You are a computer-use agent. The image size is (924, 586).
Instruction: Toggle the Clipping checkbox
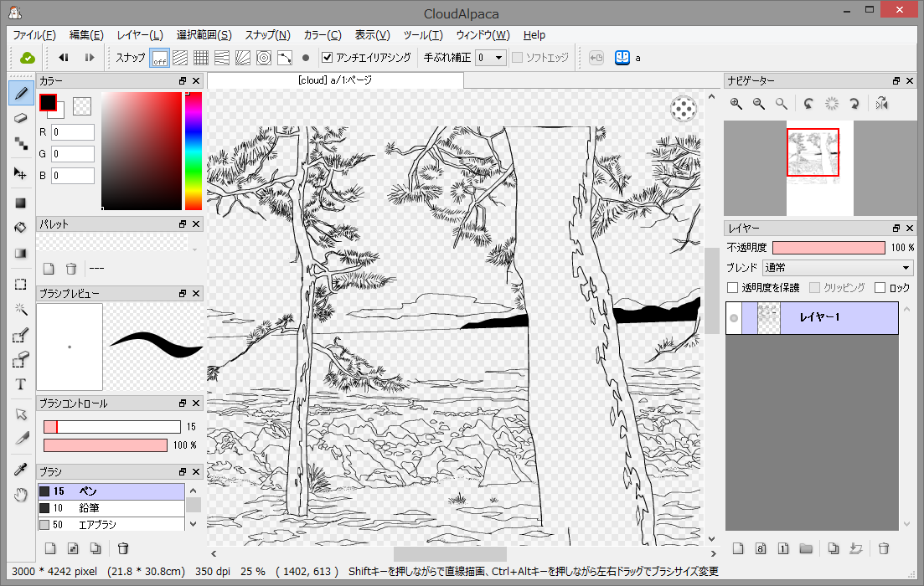tap(814, 287)
